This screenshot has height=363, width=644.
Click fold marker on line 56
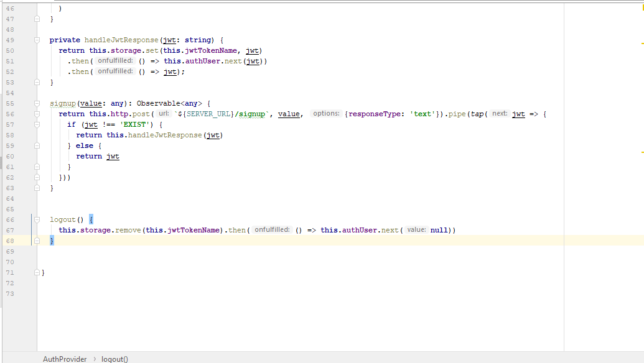click(x=37, y=114)
